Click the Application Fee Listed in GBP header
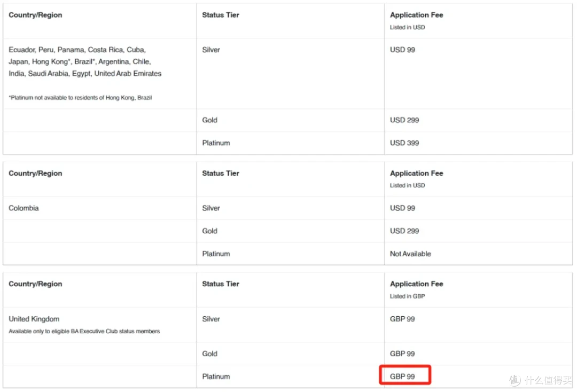 [416, 289]
